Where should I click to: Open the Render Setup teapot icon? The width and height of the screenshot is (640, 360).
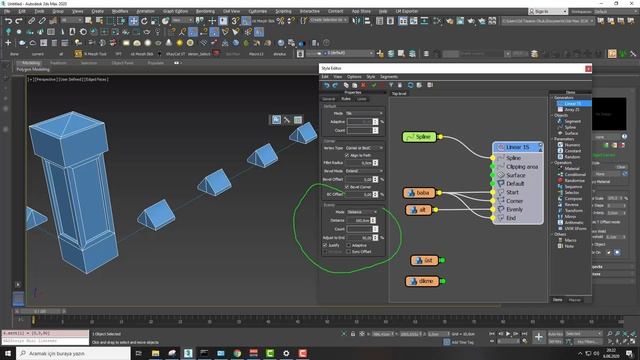tap(449, 21)
